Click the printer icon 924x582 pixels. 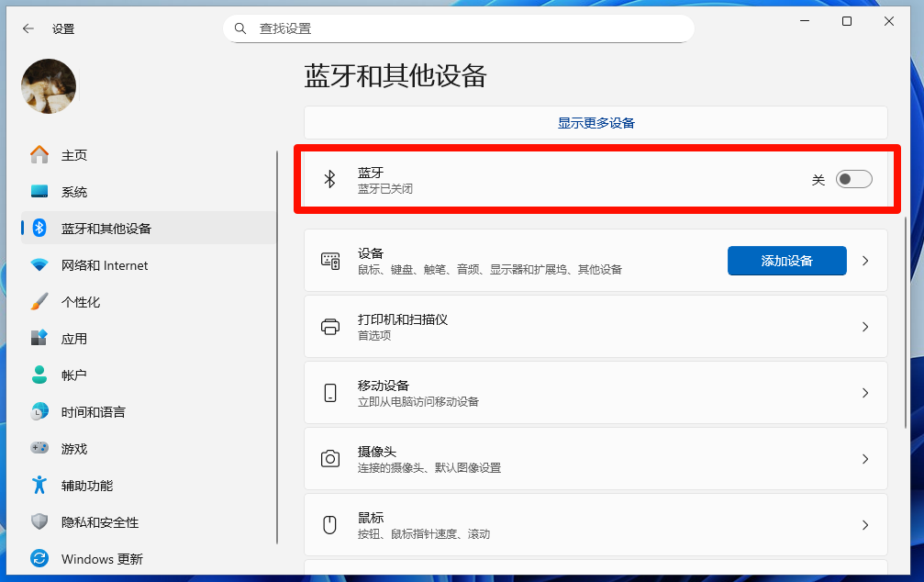(330, 327)
